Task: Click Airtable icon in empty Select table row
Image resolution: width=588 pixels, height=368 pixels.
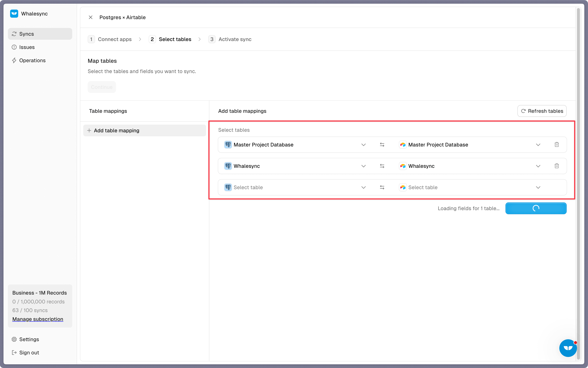Action: [x=403, y=187]
